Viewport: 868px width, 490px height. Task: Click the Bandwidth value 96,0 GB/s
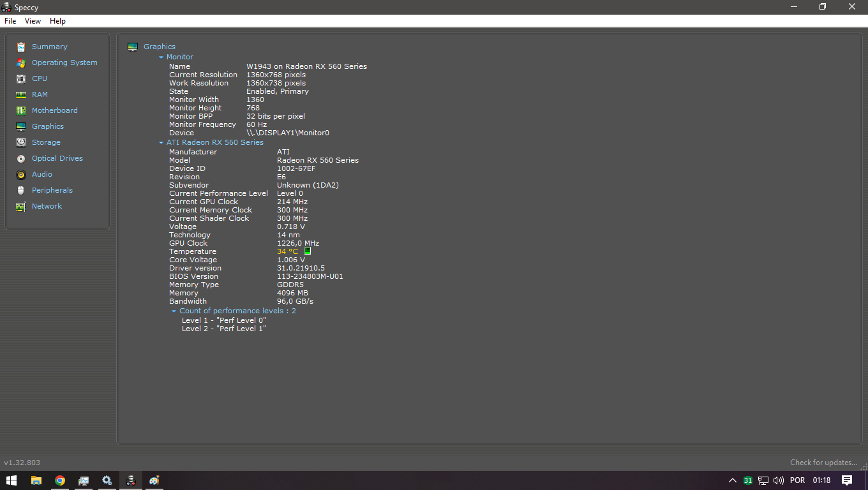click(x=295, y=301)
